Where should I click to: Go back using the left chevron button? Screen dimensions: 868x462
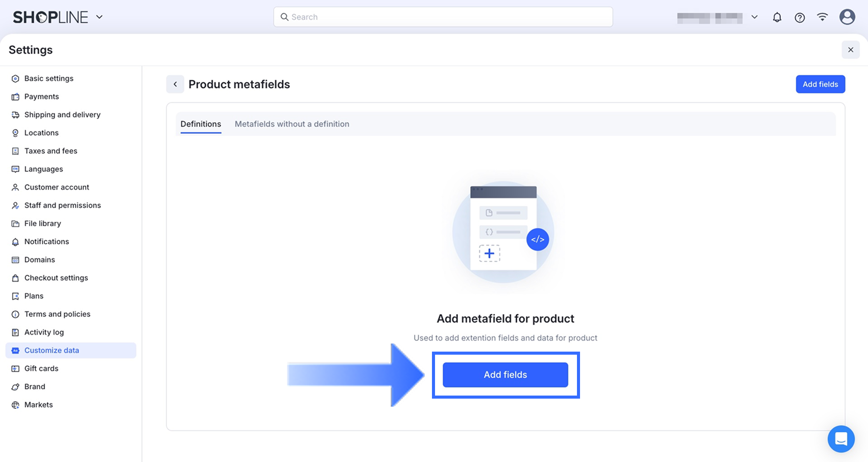click(x=175, y=84)
